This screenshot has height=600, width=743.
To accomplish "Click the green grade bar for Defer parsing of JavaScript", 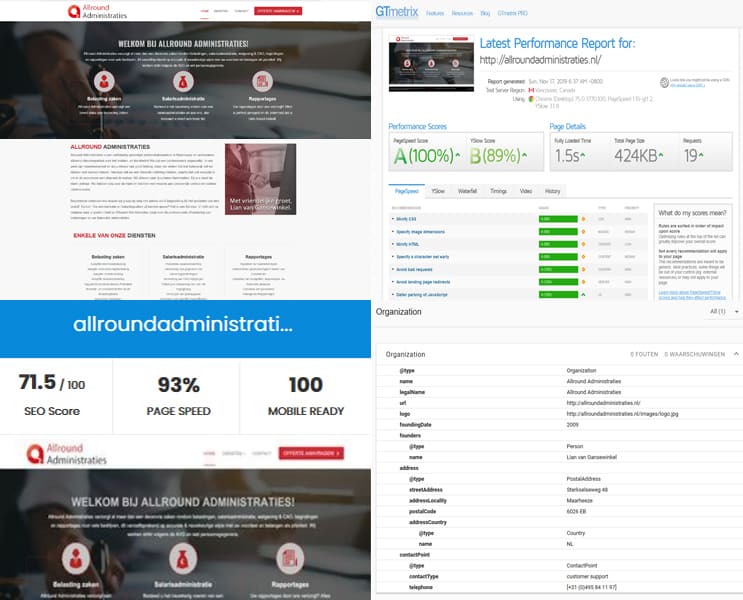I will tap(558, 294).
